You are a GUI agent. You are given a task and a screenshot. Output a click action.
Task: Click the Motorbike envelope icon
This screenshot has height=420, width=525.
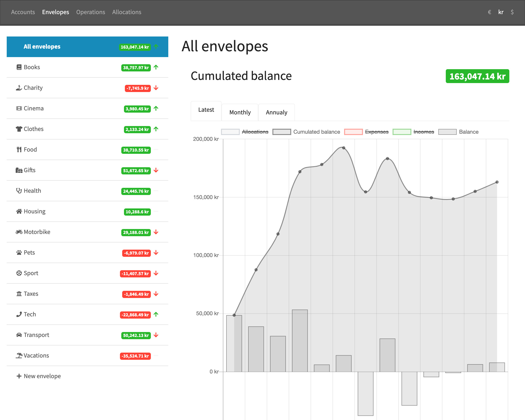pos(19,232)
